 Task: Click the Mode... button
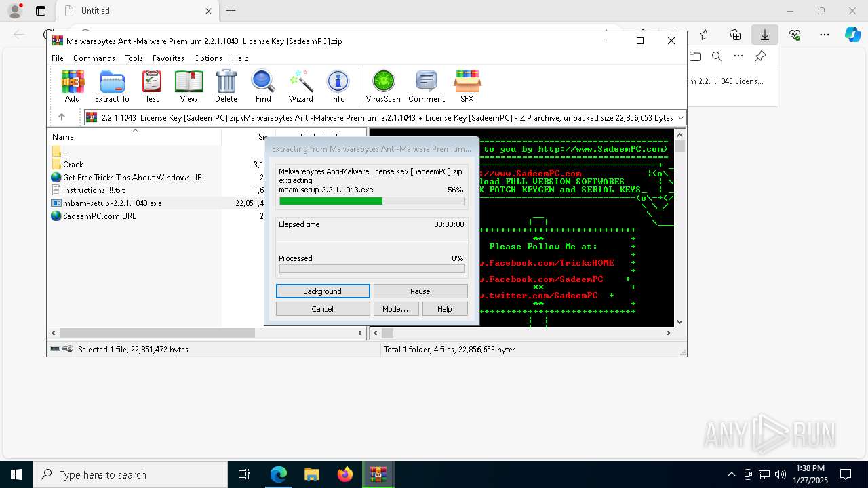[x=395, y=309]
